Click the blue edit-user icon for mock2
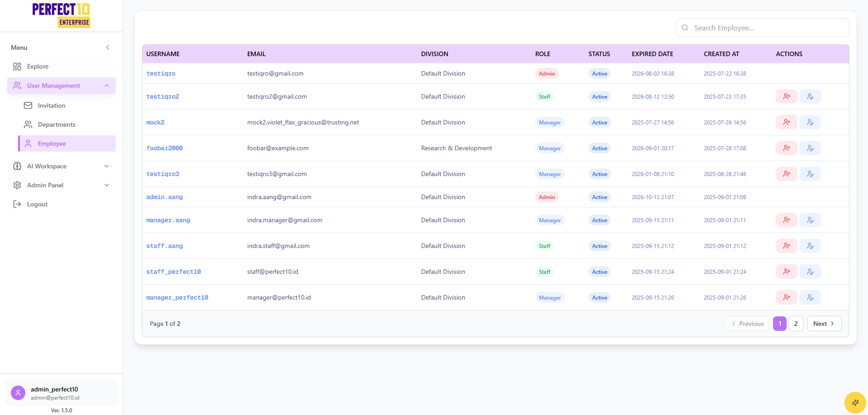868x415 pixels. click(810, 122)
